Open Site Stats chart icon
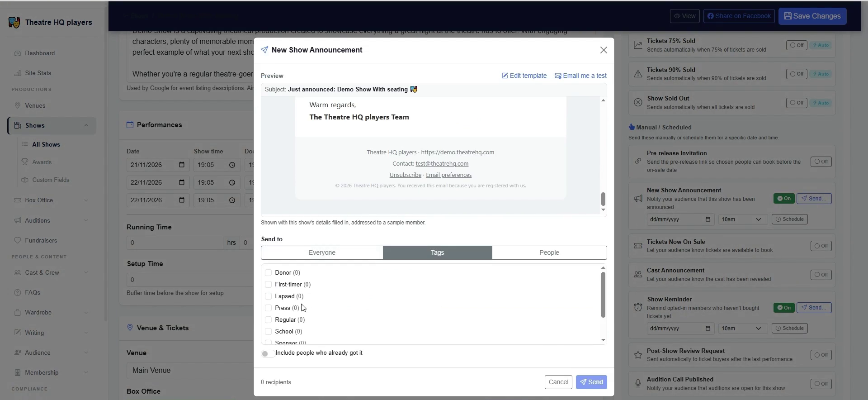 (x=18, y=73)
